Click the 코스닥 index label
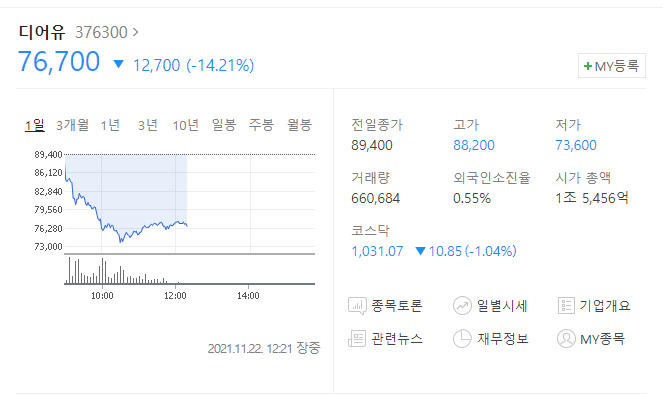 tap(370, 231)
